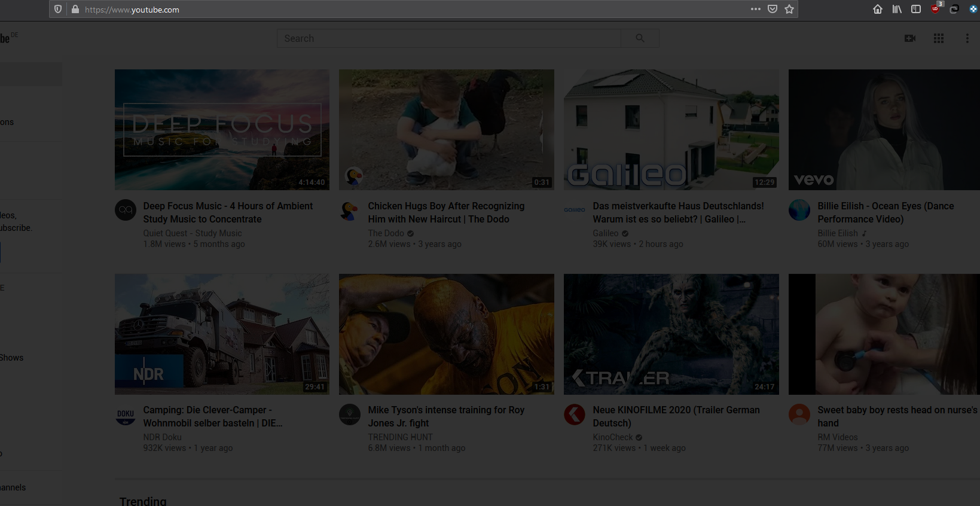This screenshot has height=506, width=980.
Task: Open YouTube create video camera icon
Action: [x=910, y=38]
